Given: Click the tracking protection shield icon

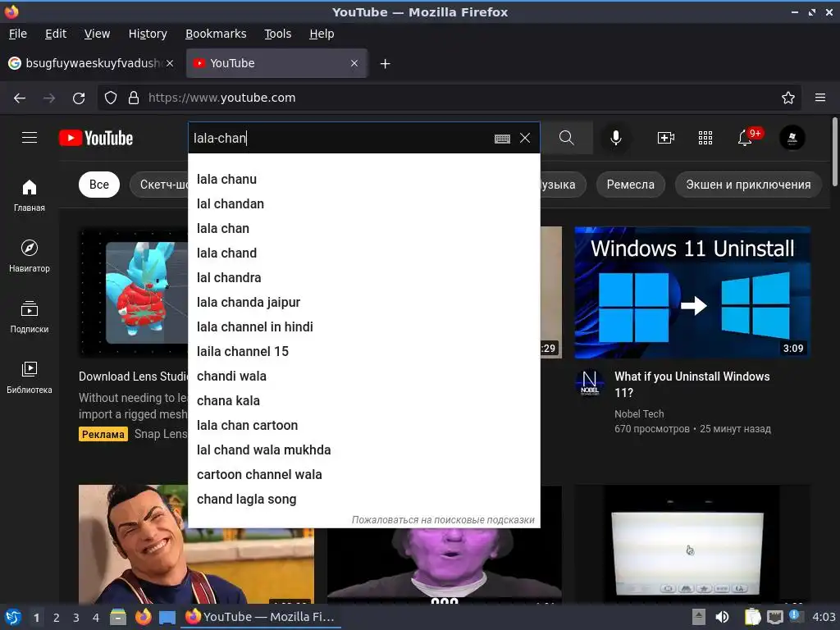Looking at the screenshot, I should pos(111,98).
